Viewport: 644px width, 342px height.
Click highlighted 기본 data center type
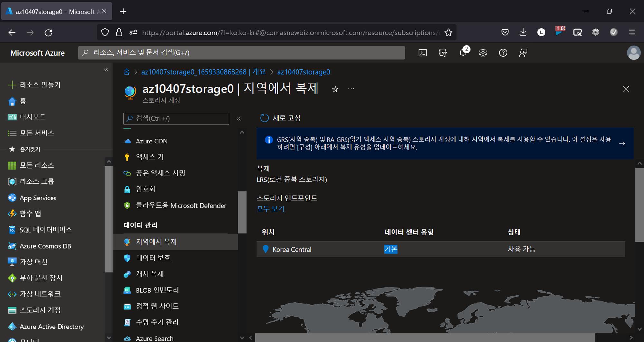pyautogui.click(x=391, y=249)
